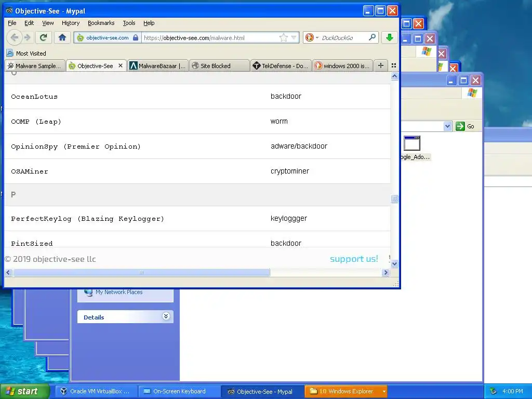
Task: Click the vertical scrollbar thumb
Action: click(x=394, y=198)
